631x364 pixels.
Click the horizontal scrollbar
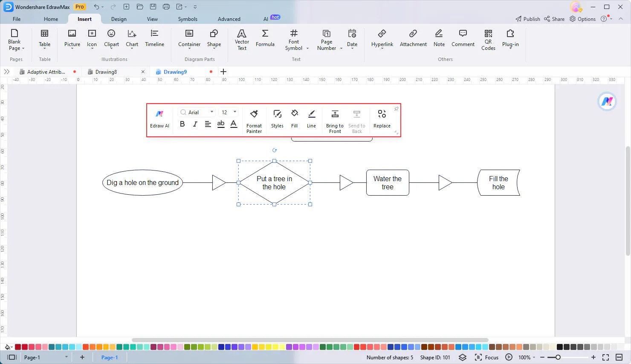point(310,340)
